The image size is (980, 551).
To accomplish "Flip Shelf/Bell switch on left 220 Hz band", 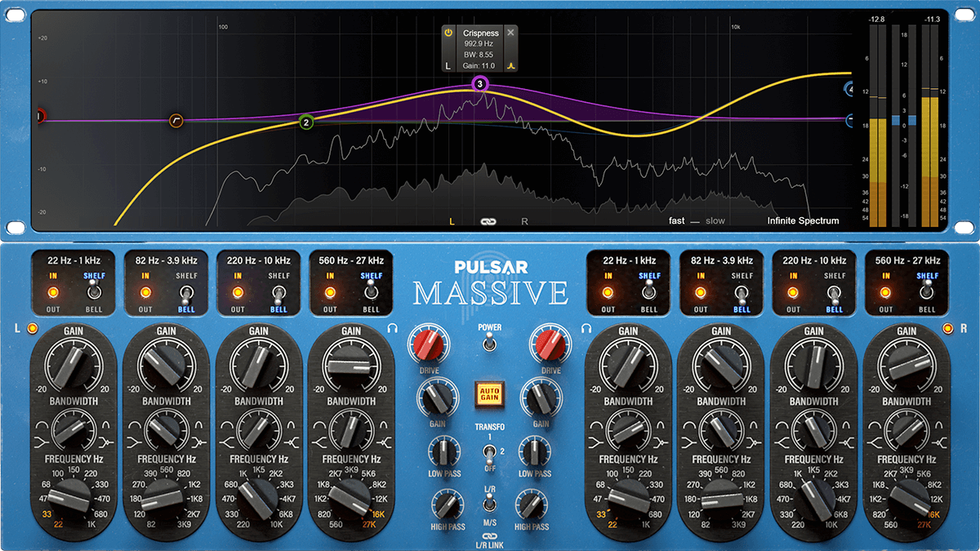I will pyautogui.click(x=279, y=293).
